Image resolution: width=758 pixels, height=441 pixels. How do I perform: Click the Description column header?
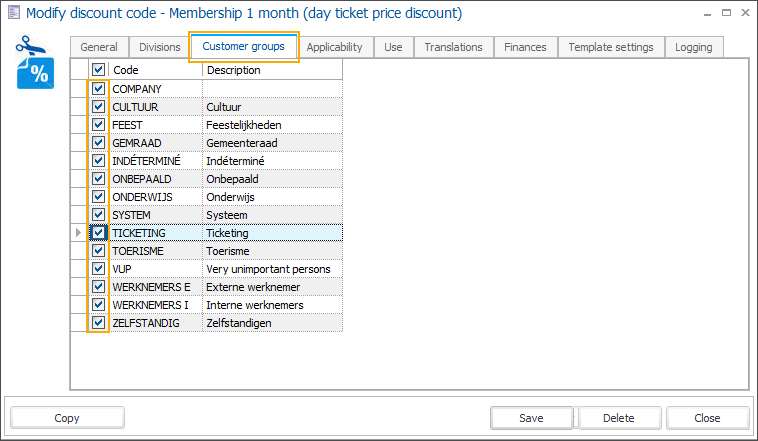click(x=271, y=71)
